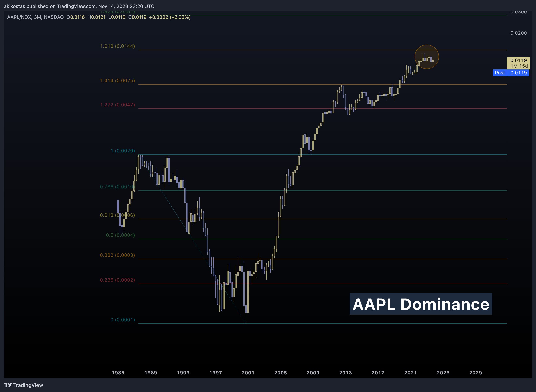Screen dimensions: 536x392
Task: Click the 'akikostas published on TradingView.com' header text
Action: [50, 6]
